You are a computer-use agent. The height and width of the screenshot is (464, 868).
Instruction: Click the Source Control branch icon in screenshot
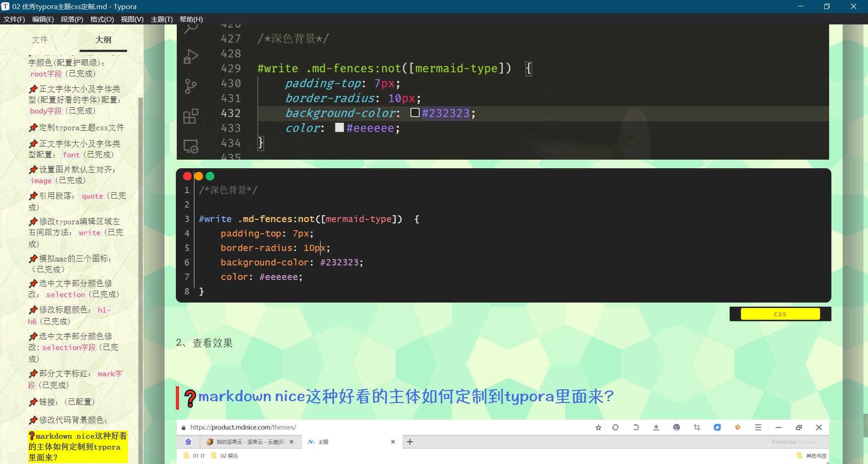click(190, 86)
